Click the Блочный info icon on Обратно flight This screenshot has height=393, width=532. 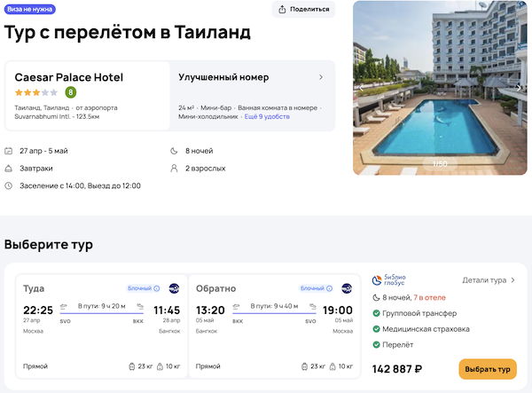[x=331, y=288]
